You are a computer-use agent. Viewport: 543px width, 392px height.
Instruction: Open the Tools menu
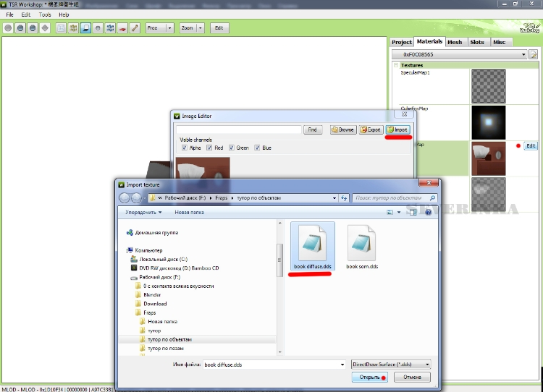click(x=45, y=14)
